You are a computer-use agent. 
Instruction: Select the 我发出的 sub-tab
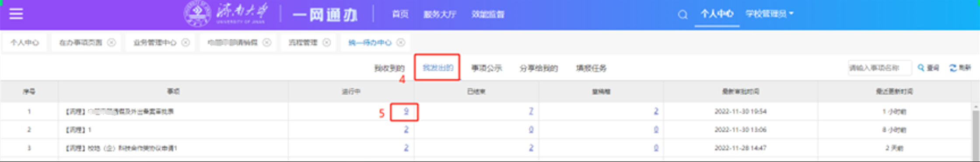click(437, 68)
